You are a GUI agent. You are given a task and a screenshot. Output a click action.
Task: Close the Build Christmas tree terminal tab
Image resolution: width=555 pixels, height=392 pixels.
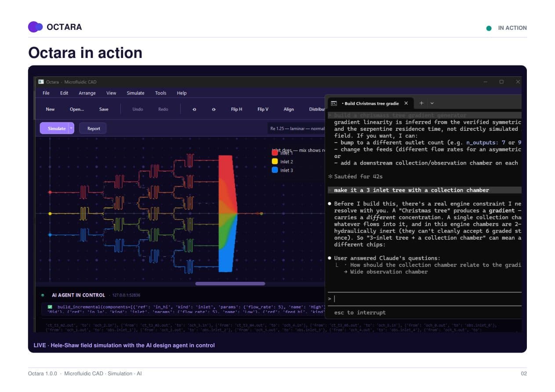click(x=406, y=103)
